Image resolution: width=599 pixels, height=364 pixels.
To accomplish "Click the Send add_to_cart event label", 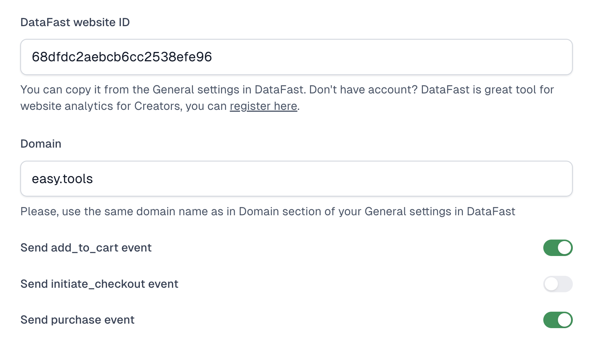I will click(x=86, y=248).
